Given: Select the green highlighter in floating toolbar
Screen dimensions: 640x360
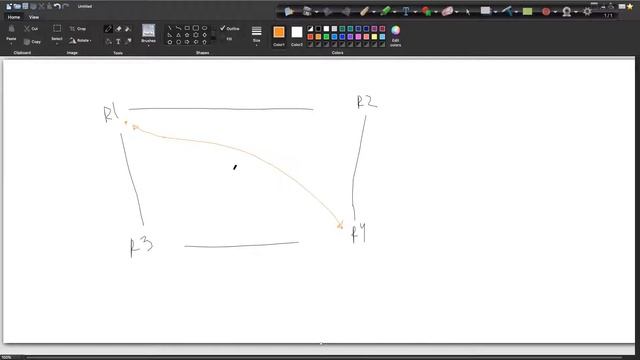Looking at the screenshot, I should pyautogui.click(x=385, y=11).
